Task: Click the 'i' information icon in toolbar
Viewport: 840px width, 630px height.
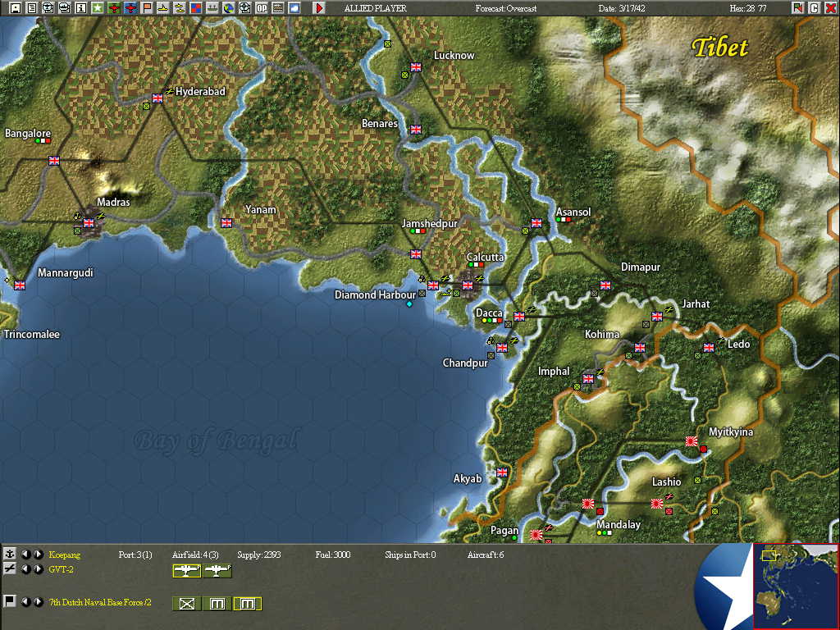Action: click(80, 7)
